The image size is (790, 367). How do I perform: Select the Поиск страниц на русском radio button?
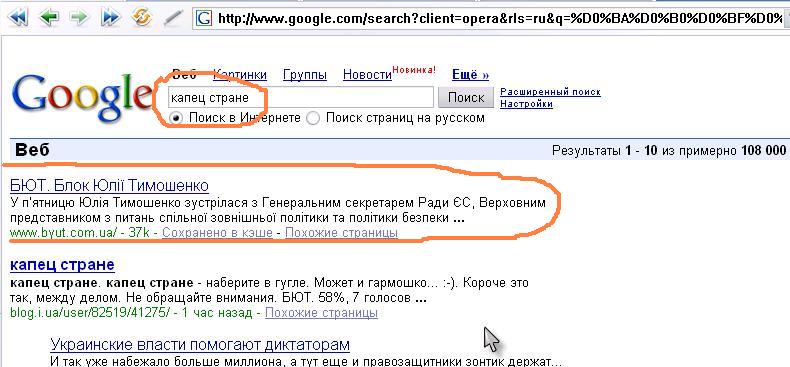pos(313,119)
